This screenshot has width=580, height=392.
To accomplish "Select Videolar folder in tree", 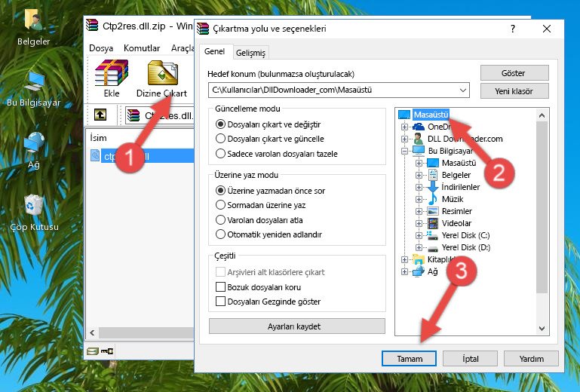I will point(449,223).
